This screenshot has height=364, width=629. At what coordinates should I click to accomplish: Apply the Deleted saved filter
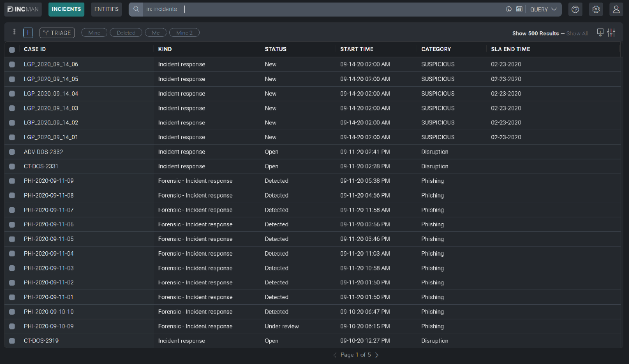coord(126,33)
